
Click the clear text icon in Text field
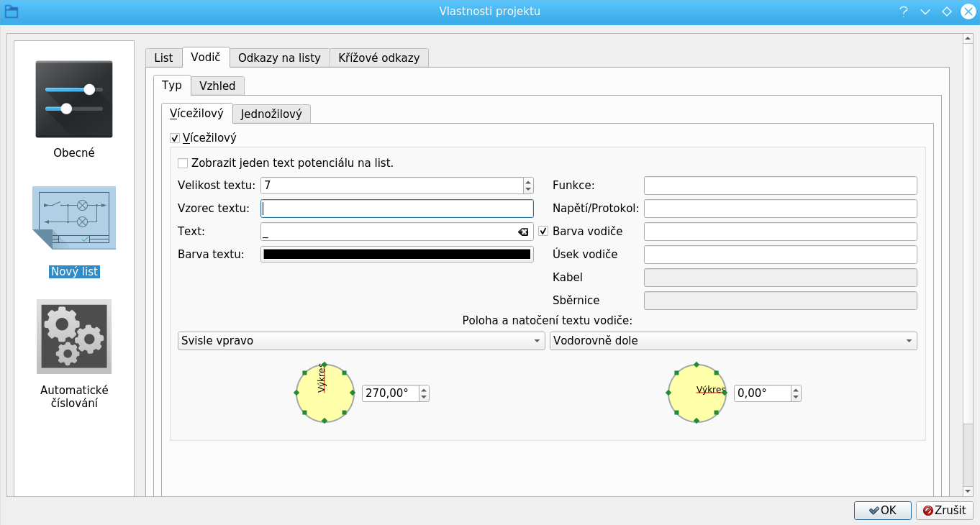(523, 232)
